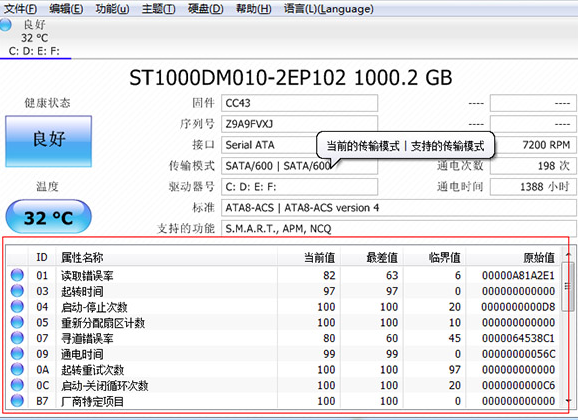Click status circle for 通电时间 attribute row
The image size is (578, 420).
(17, 353)
